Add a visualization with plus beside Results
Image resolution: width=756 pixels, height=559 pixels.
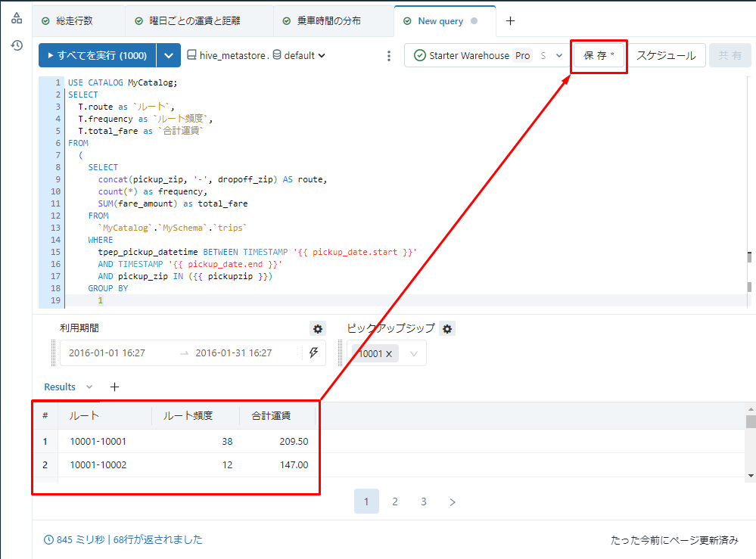coord(114,387)
